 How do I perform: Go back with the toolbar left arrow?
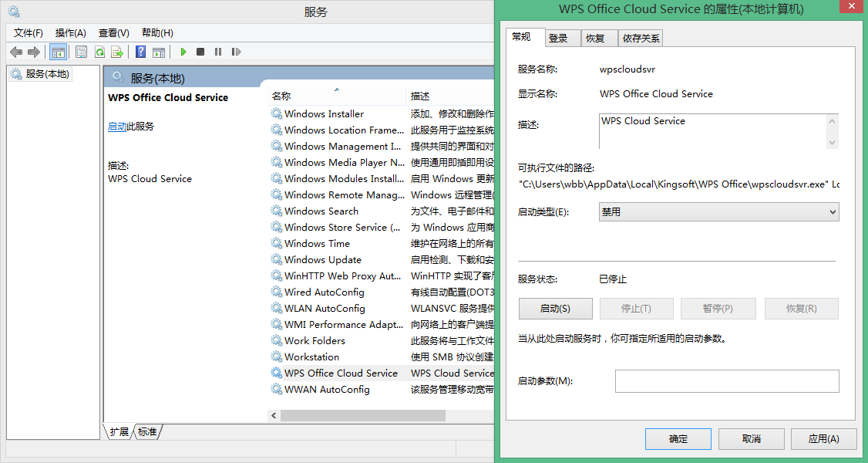point(16,52)
